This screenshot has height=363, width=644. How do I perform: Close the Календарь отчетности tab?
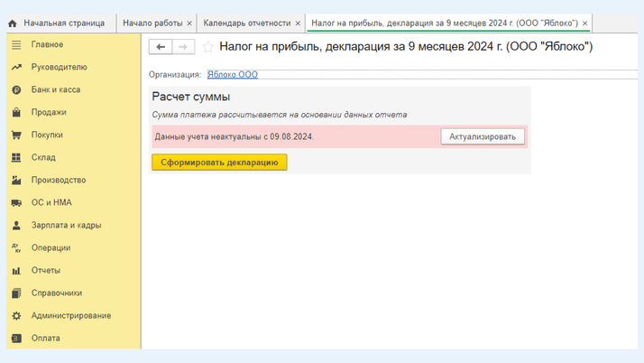(298, 23)
